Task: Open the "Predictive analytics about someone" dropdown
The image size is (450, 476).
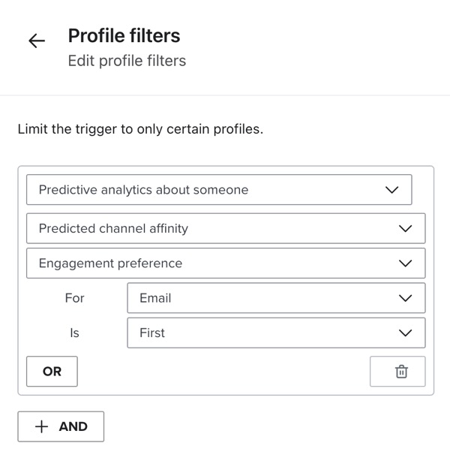Action: click(218, 190)
